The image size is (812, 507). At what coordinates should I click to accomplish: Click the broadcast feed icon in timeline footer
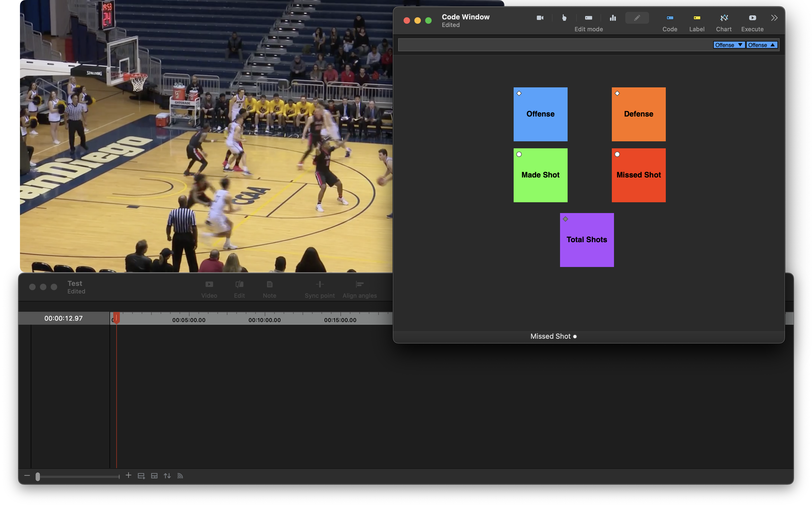click(x=180, y=476)
